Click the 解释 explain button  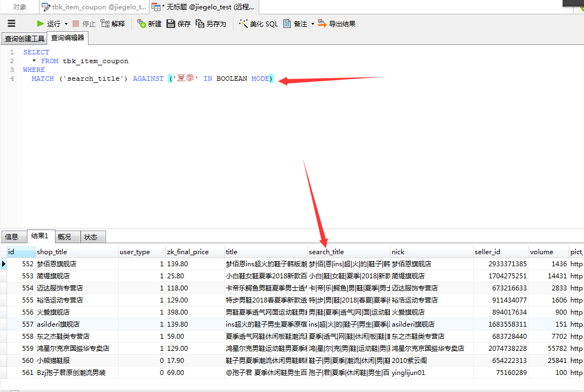coord(113,24)
